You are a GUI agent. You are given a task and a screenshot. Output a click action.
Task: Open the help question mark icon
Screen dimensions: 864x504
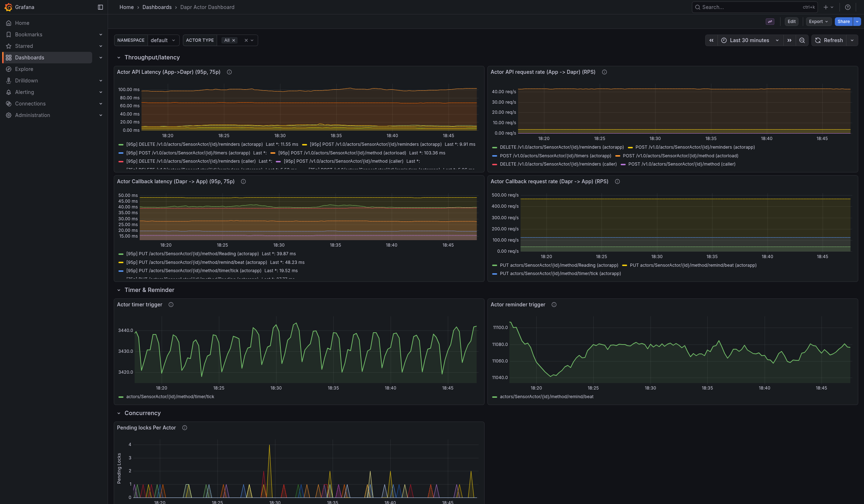click(848, 7)
